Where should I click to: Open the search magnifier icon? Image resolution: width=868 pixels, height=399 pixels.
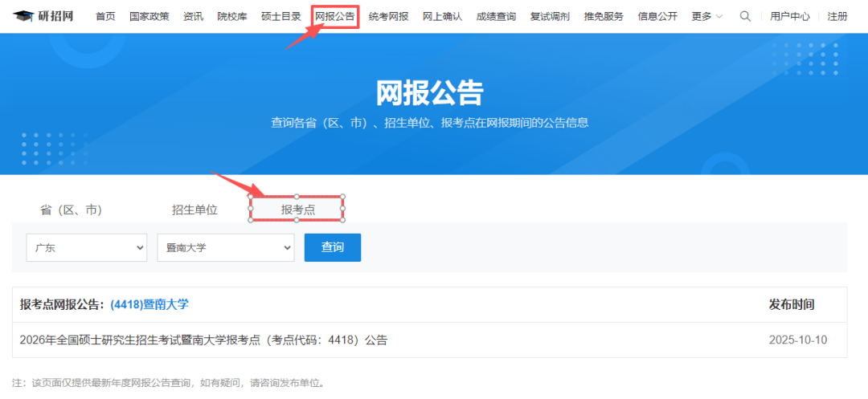pyautogui.click(x=745, y=16)
